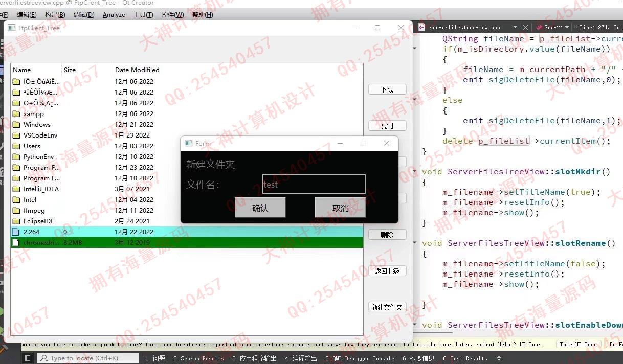This screenshot has height=364, width=623.
Task: Collapse the slotMkdir function fold arrow
Action: (x=415, y=172)
